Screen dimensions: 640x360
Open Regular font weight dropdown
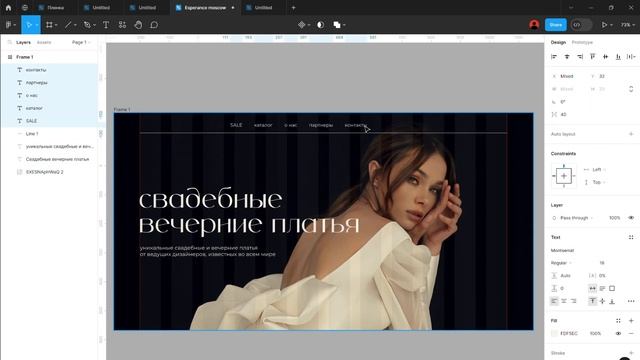click(x=561, y=263)
